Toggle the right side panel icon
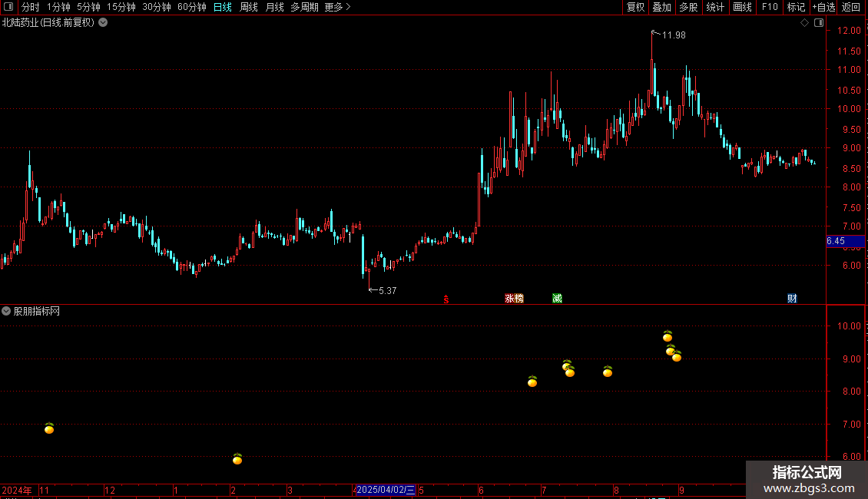This screenshot has height=499, width=868. tap(819, 23)
